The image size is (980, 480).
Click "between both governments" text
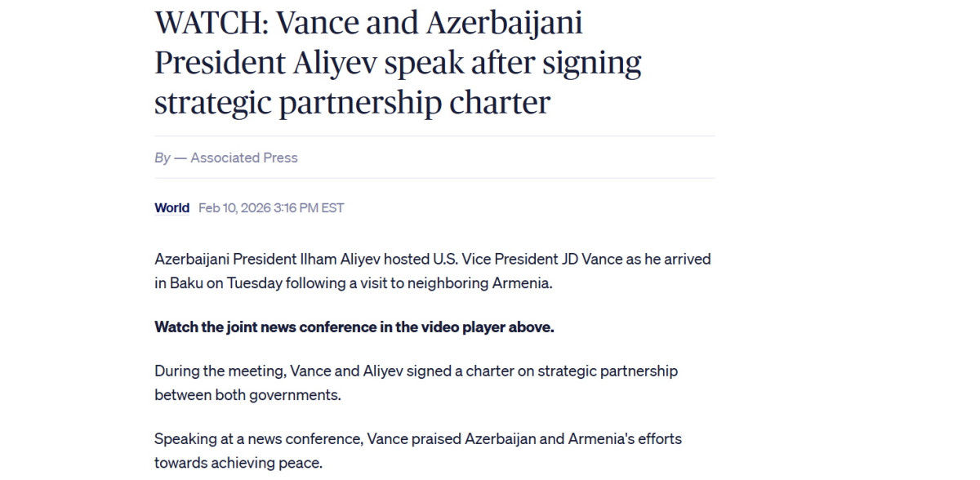coord(246,394)
